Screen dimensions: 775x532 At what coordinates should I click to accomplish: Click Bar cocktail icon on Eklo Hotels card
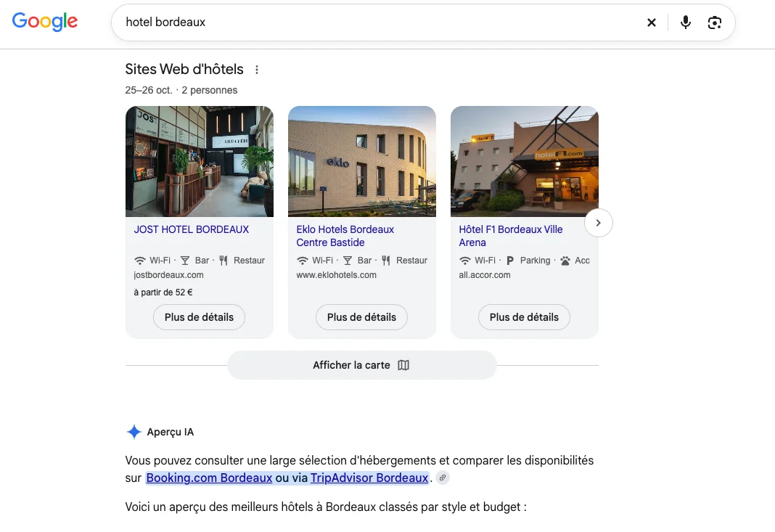coord(348,261)
